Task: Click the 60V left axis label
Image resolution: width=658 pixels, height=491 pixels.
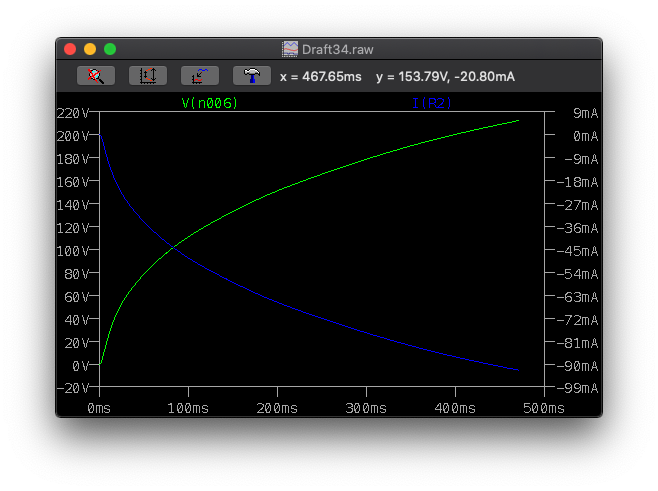Action: click(x=77, y=297)
